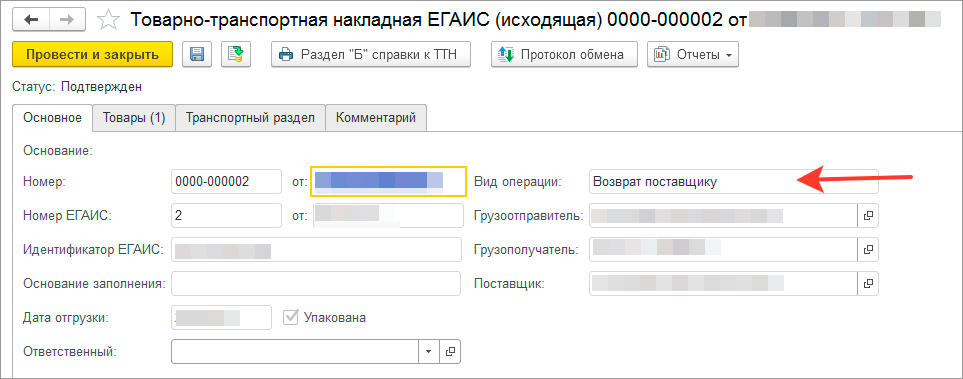
Task: Click the Номер ЕГАИС date field
Action: coord(388,216)
